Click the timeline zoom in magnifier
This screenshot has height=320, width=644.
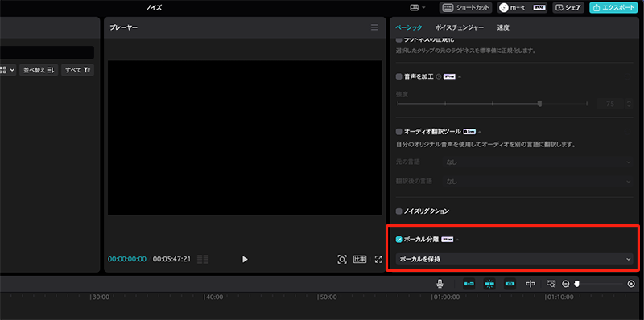click(631, 284)
